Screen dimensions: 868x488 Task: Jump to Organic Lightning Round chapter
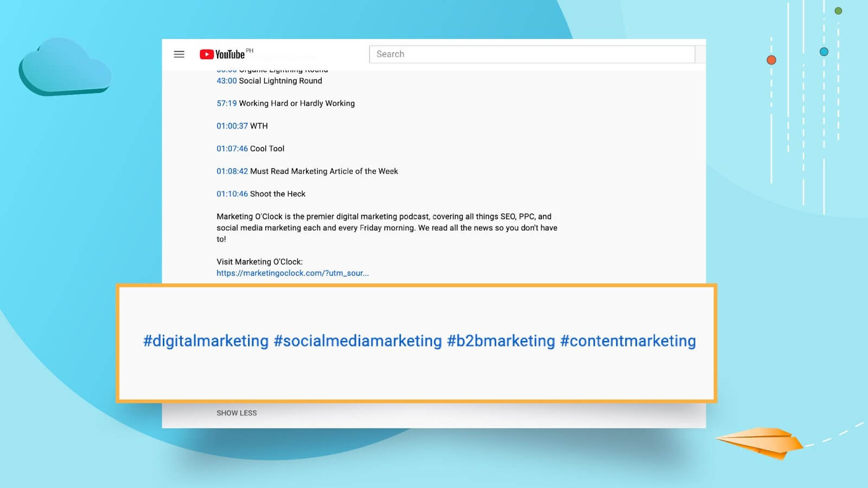click(x=226, y=69)
